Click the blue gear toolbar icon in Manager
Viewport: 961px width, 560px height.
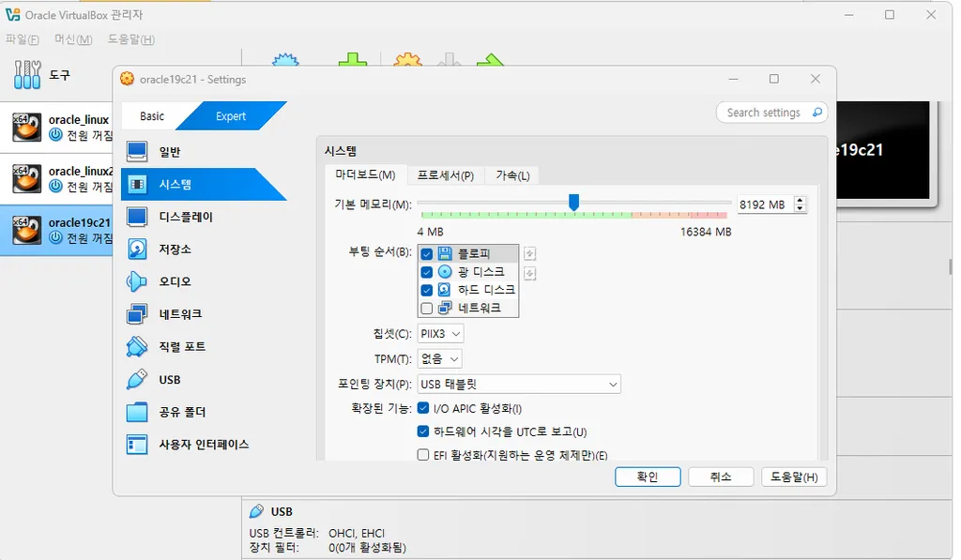pos(285,59)
